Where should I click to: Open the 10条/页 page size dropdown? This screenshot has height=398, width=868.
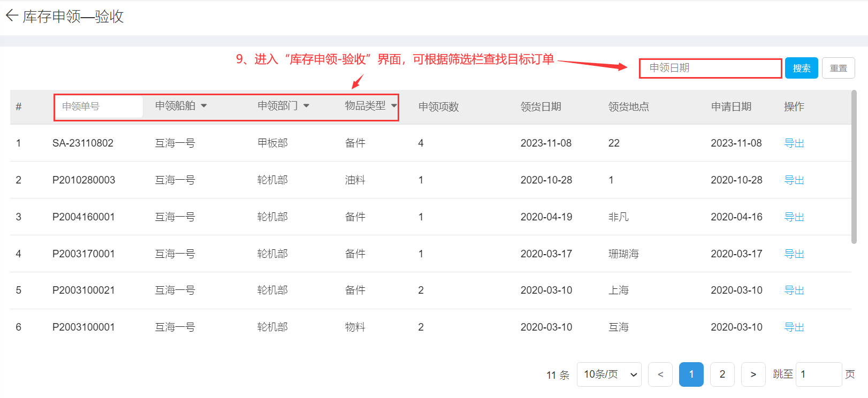tap(609, 374)
